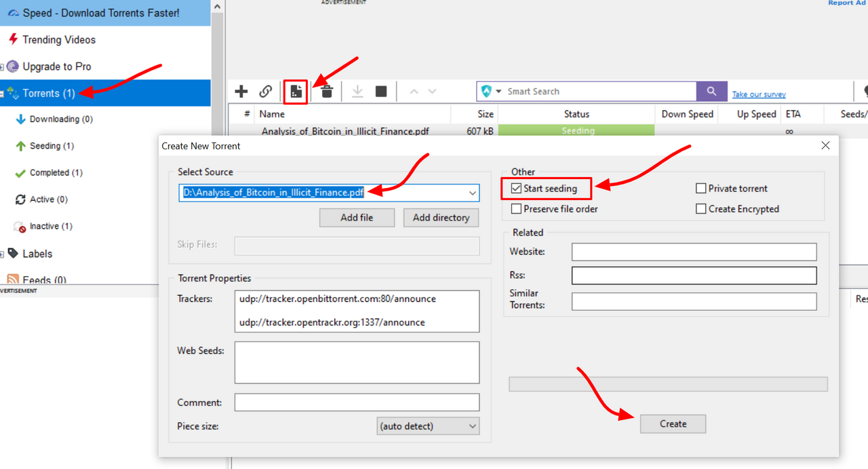Screen dimensions: 868x469
Task: Open the Smart Search provider dropdown arrow
Action: click(499, 91)
